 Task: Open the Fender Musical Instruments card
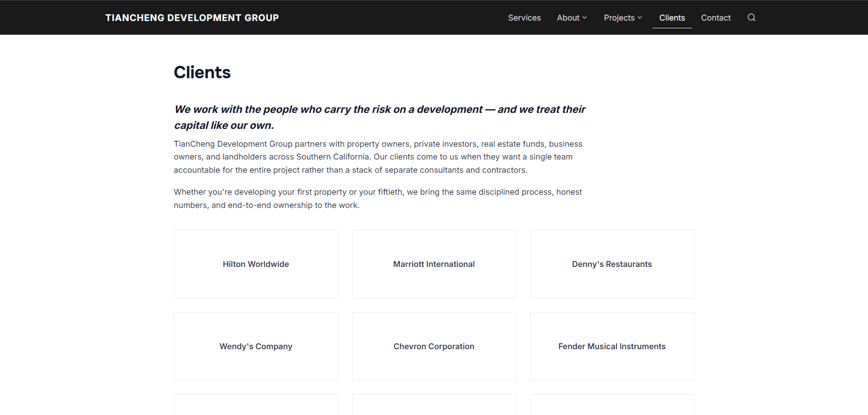point(612,346)
